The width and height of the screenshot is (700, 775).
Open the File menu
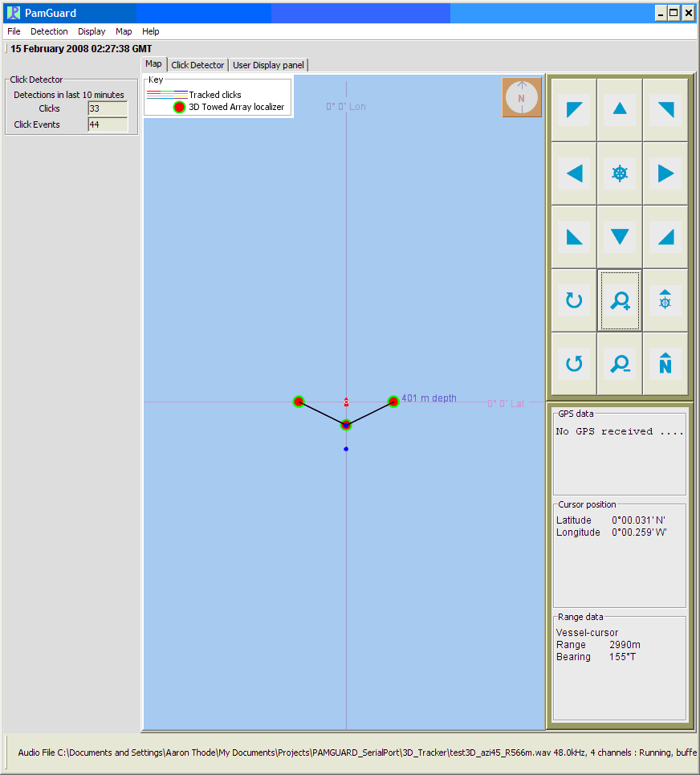(x=14, y=31)
